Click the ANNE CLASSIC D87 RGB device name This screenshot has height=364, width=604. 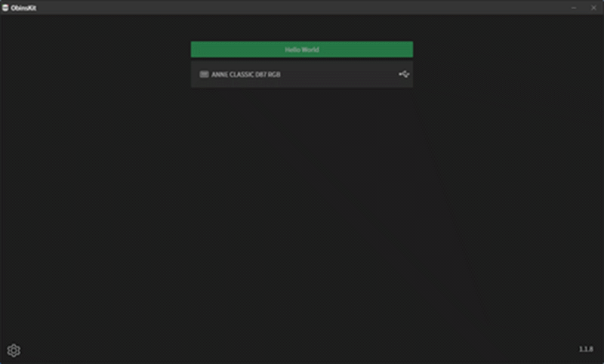point(246,74)
